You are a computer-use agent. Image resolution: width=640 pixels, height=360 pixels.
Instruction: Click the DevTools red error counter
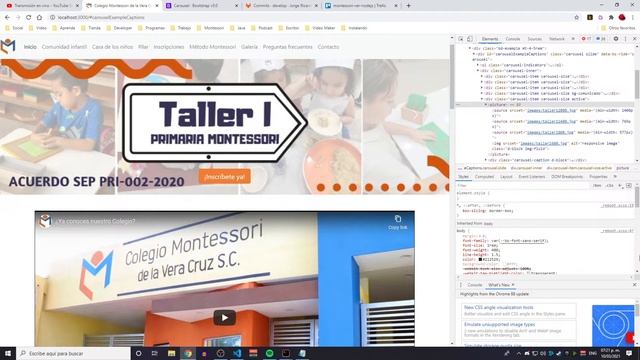pos(586,39)
